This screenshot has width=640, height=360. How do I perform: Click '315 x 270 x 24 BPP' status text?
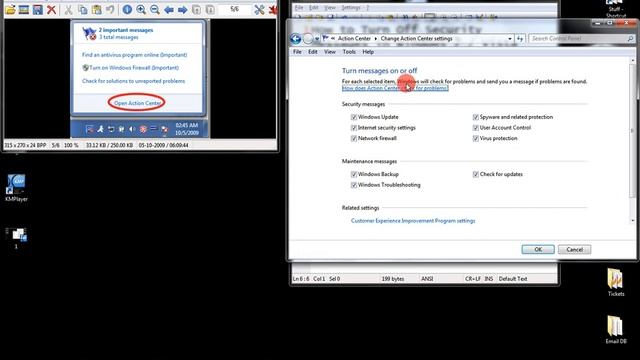coord(25,145)
